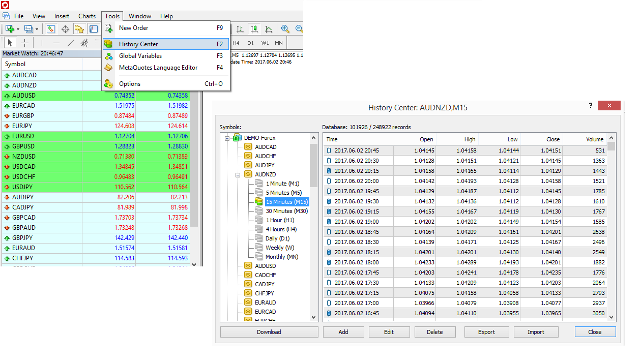This screenshot has width=641, height=364.
Task: Click the Zoom In magnifier icon
Action: click(285, 29)
